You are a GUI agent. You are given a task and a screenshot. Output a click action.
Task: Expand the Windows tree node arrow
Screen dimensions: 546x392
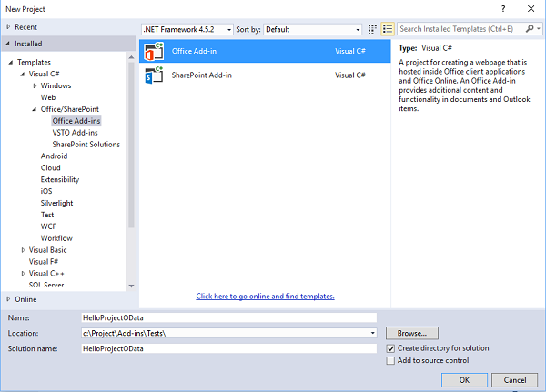tap(35, 85)
